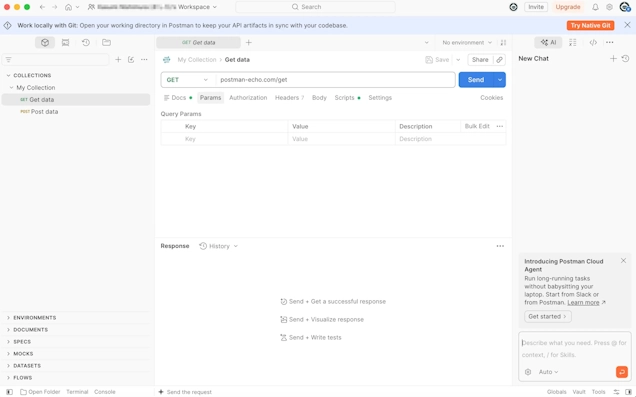Open the notifications bell
This screenshot has width=636, height=397.
coord(595,7)
